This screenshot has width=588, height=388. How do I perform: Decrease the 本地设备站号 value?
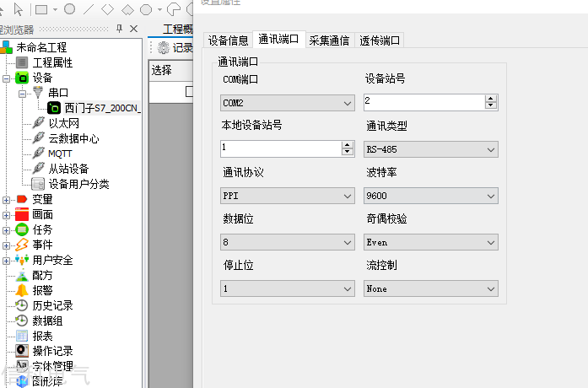point(348,152)
